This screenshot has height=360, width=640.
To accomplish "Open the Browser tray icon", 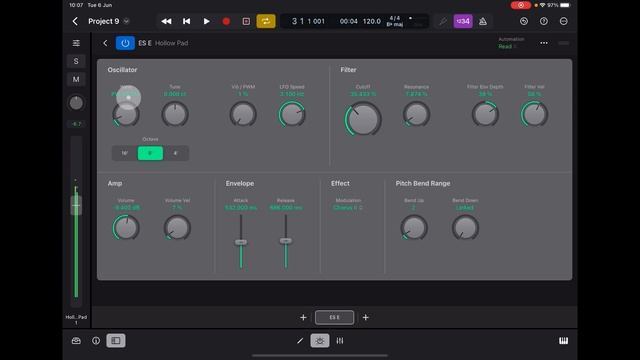I will point(76,341).
